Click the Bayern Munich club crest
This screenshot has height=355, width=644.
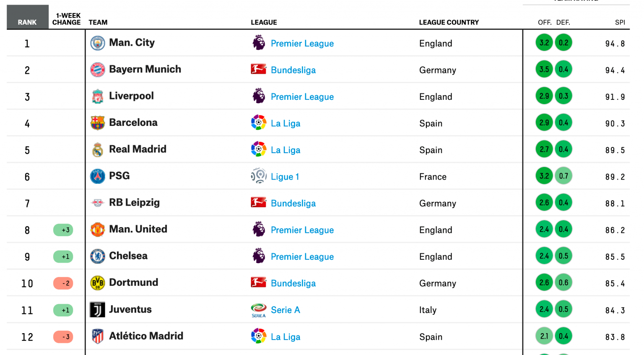98,70
